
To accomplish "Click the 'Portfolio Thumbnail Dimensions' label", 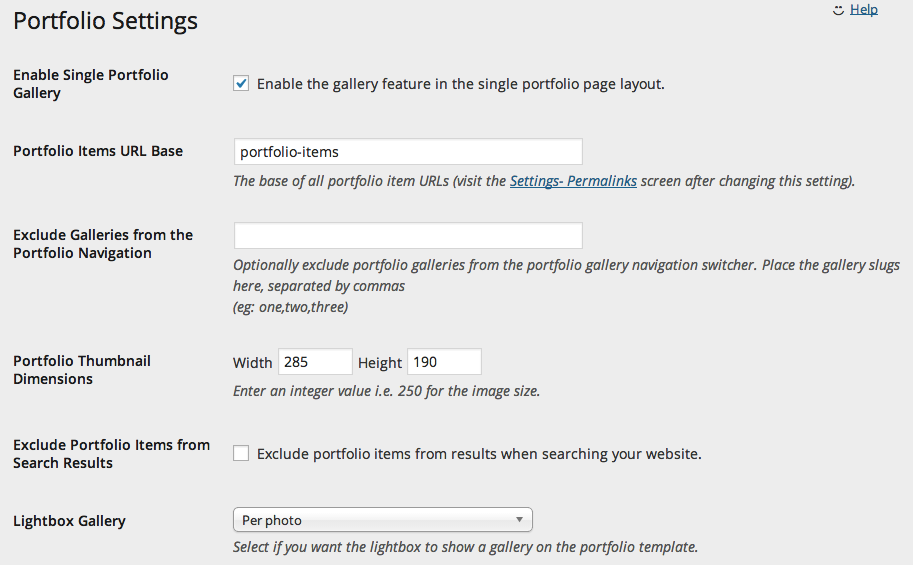I will point(82,369).
